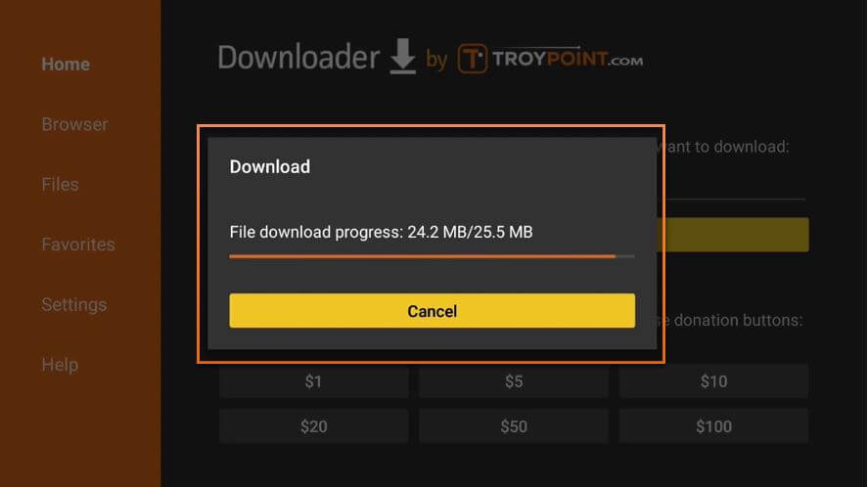868x487 pixels.
Task: Select the $50 donation button
Action: [x=514, y=426]
